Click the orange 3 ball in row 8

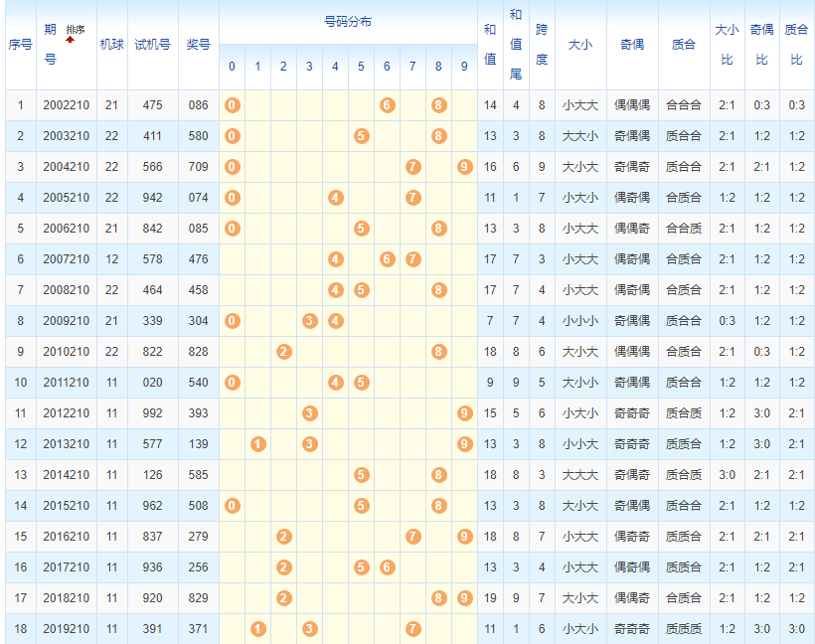point(309,321)
